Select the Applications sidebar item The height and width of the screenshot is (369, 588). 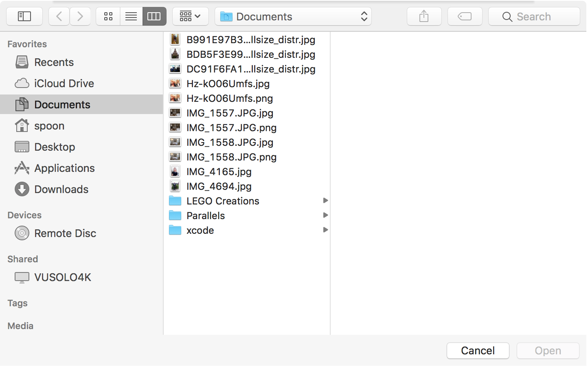(x=64, y=168)
